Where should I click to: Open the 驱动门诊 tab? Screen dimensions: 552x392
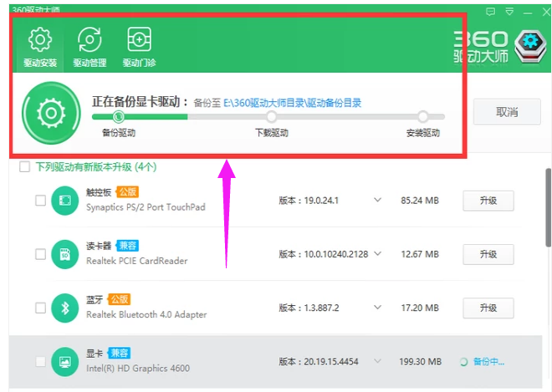139,47
